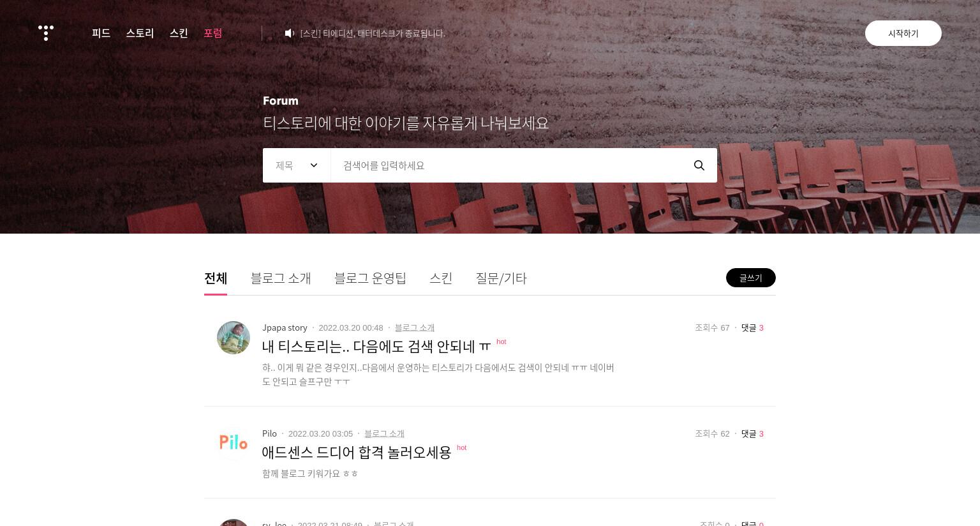Open the 스킨 top navigation item
980x526 pixels.
179,33
